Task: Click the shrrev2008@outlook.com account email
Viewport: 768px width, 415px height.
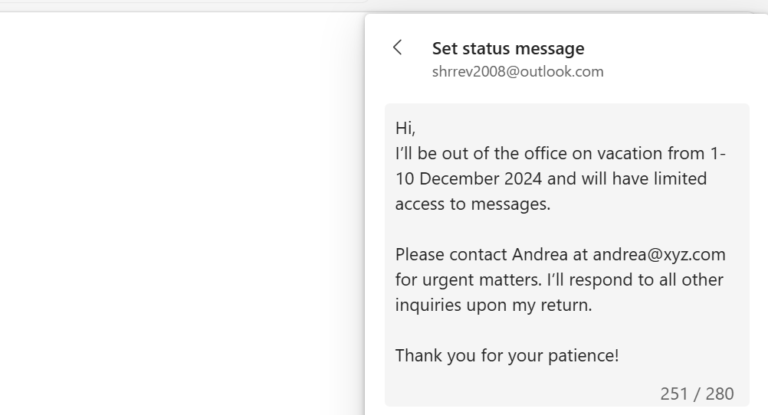Action: (517, 72)
